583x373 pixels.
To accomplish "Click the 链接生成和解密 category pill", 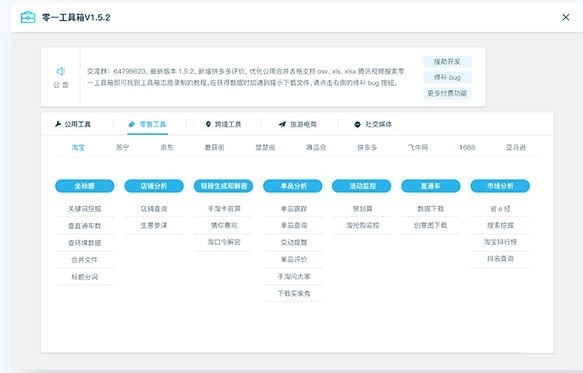I will tap(223, 186).
